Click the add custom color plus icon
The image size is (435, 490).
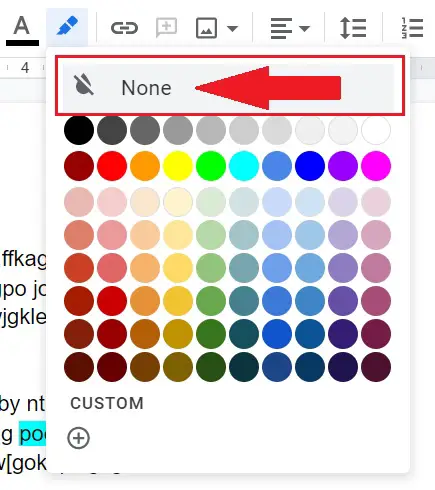pyautogui.click(x=79, y=438)
